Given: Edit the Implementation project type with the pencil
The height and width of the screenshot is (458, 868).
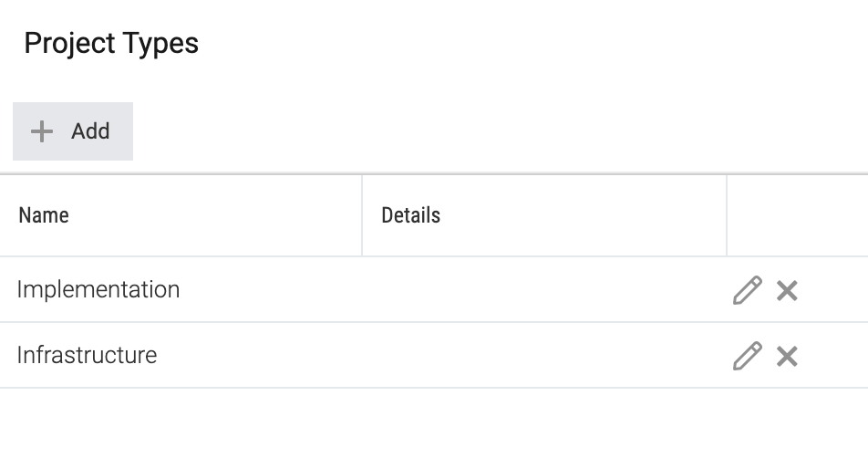Looking at the screenshot, I should click(748, 290).
